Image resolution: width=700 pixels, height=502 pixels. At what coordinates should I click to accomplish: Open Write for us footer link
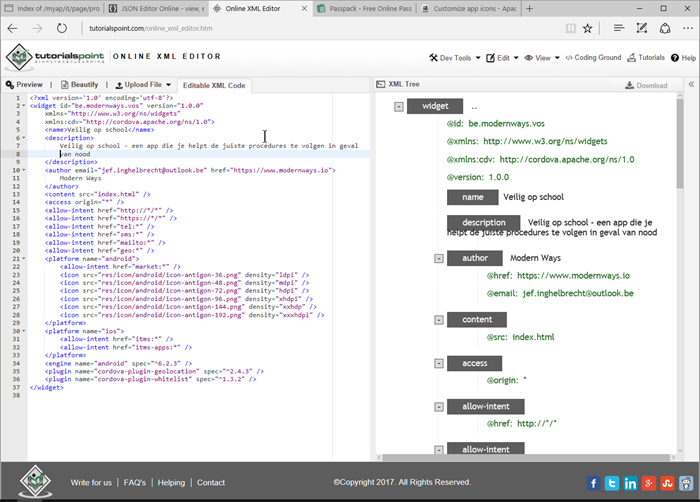click(x=91, y=482)
